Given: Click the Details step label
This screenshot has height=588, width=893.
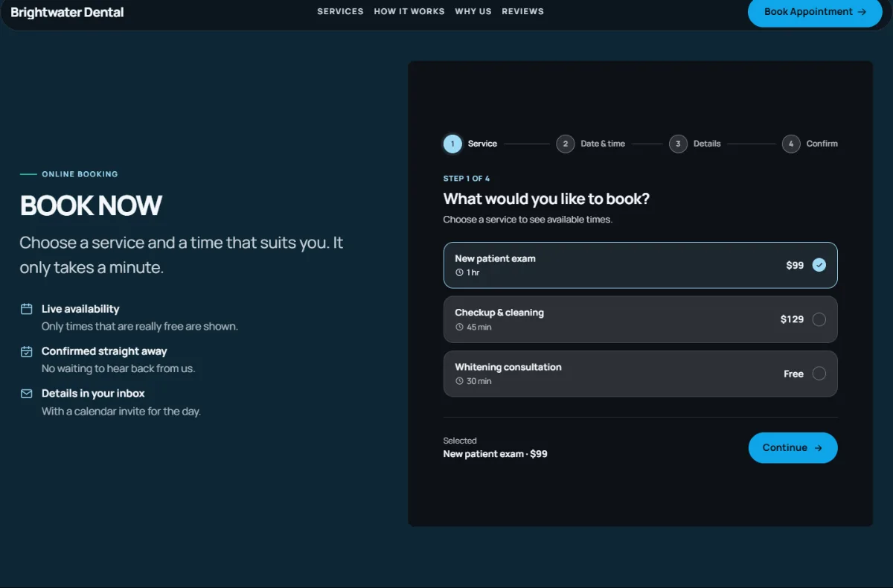Looking at the screenshot, I should click(x=707, y=144).
